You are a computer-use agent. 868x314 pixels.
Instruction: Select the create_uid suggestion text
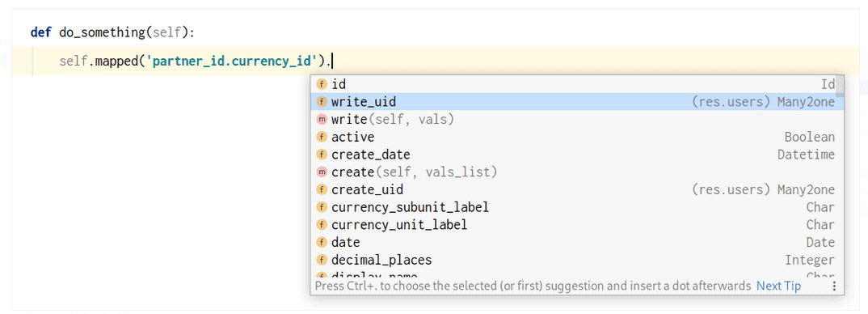[367, 189]
